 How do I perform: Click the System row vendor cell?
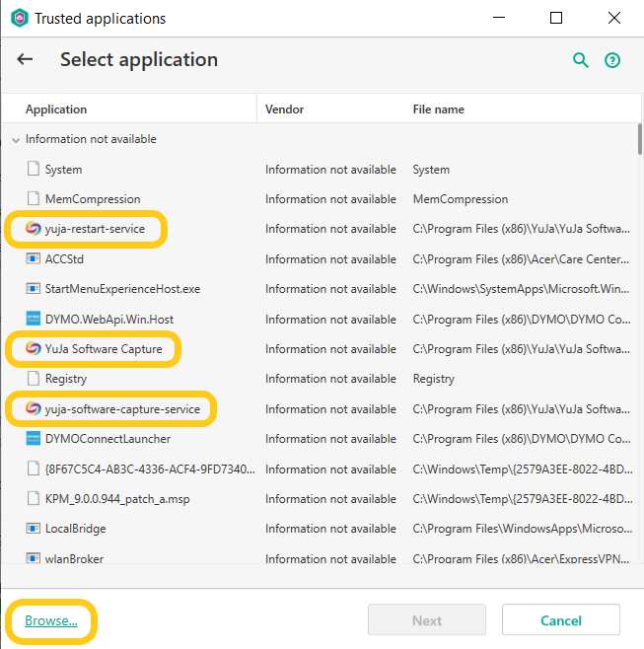click(330, 170)
